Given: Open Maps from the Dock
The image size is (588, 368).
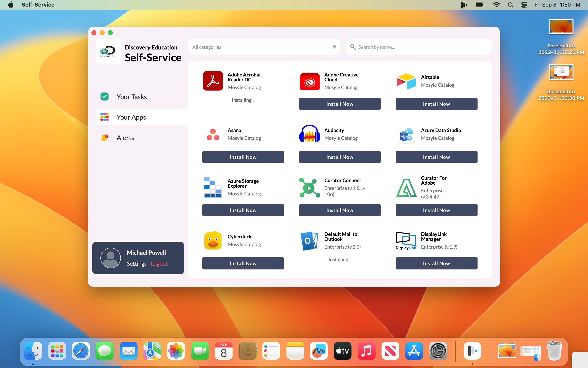Looking at the screenshot, I should 152,351.
